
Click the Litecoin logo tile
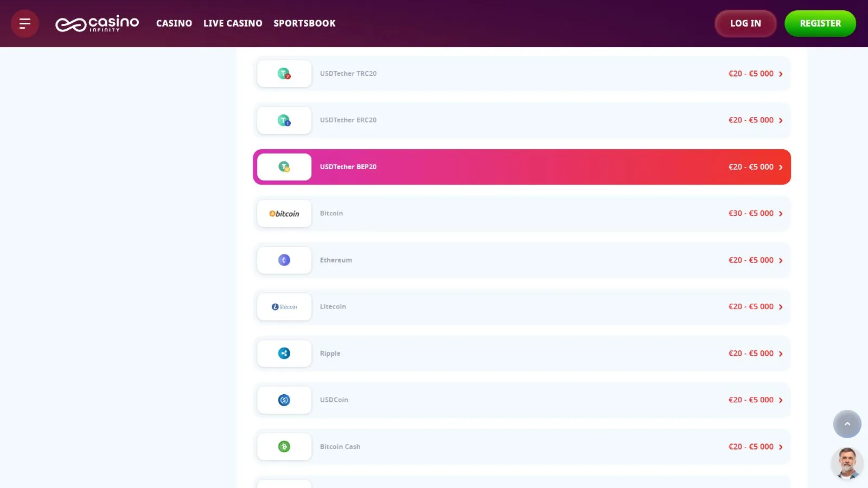pos(284,307)
